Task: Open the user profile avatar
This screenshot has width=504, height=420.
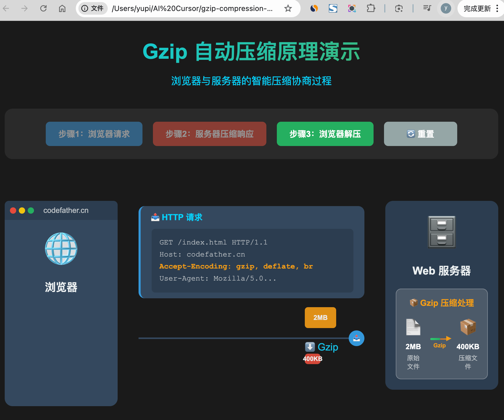Action: point(446,8)
